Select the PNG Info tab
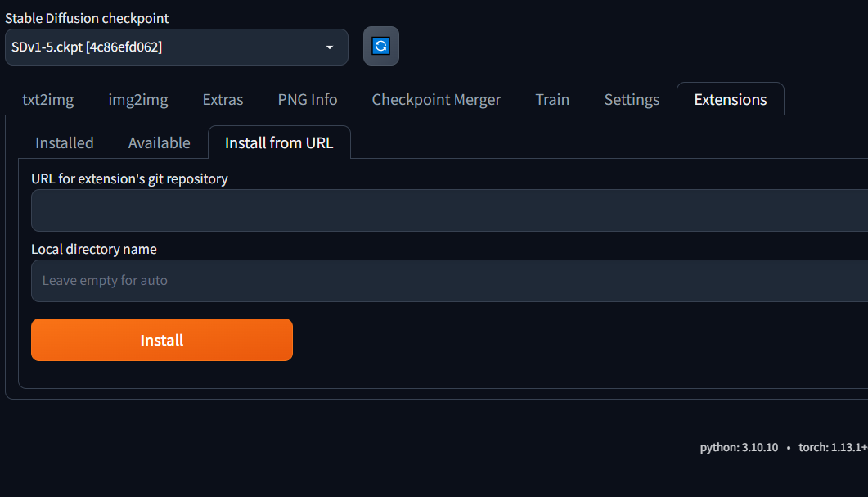The image size is (868, 497). (308, 100)
